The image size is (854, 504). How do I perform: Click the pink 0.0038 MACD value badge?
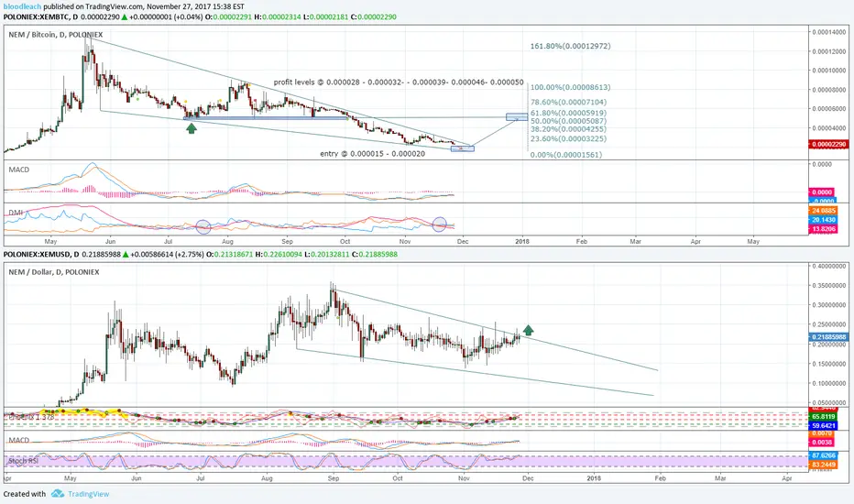pos(822,443)
